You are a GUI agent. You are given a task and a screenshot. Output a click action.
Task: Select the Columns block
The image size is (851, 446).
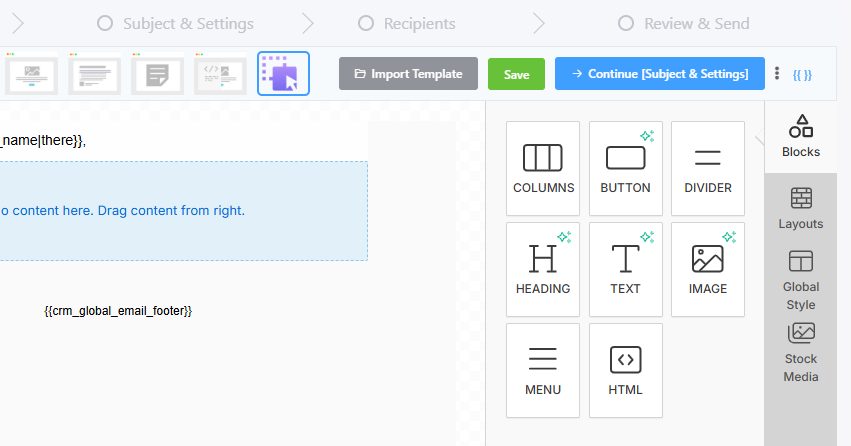coord(543,168)
